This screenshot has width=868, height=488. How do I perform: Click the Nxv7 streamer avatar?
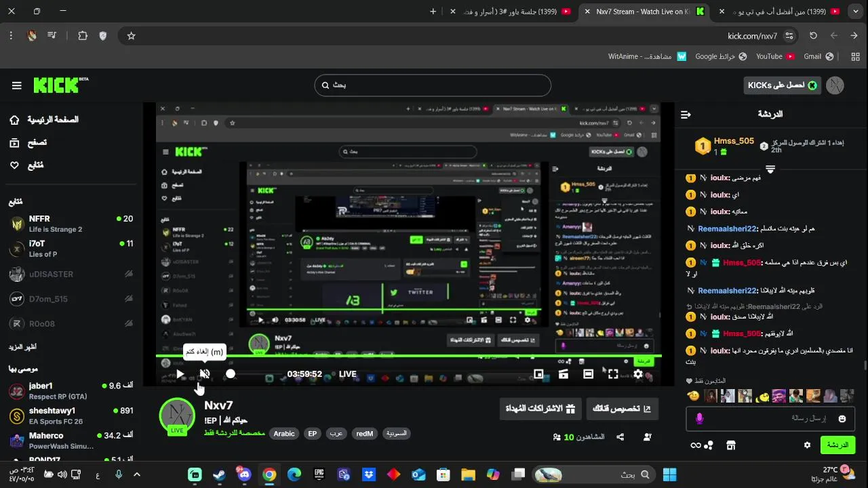(177, 415)
